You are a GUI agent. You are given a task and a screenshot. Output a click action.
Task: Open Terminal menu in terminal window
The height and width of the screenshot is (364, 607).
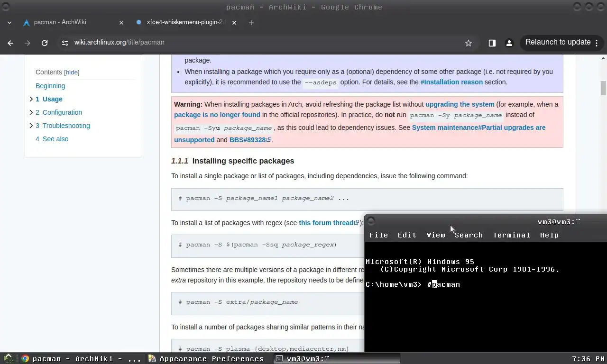(x=511, y=235)
